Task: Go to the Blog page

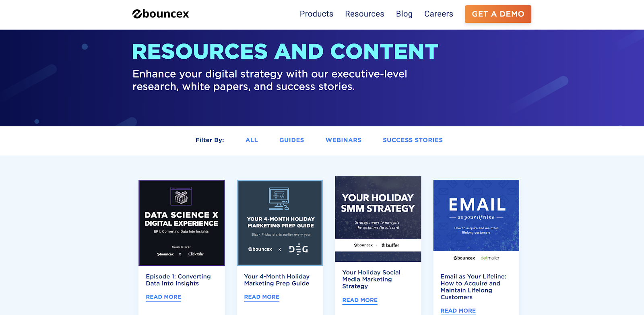Action: tap(404, 14)
